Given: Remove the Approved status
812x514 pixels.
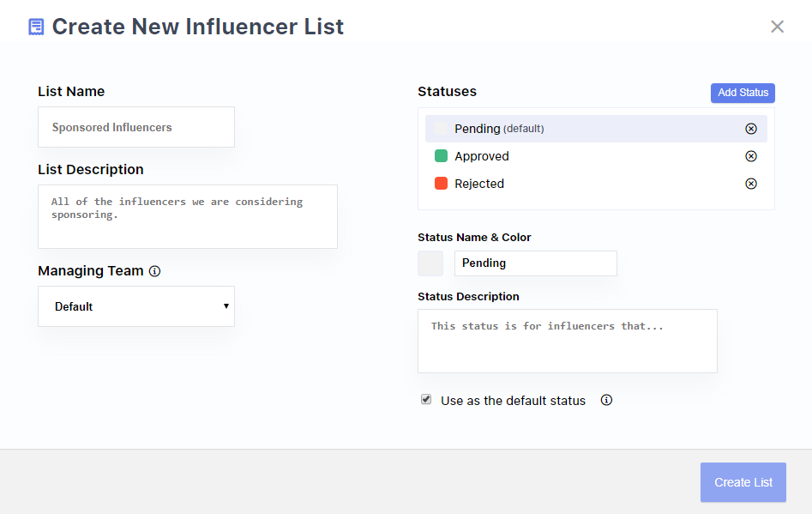Looking at the screenshot, I should click(x=751, y=156).
